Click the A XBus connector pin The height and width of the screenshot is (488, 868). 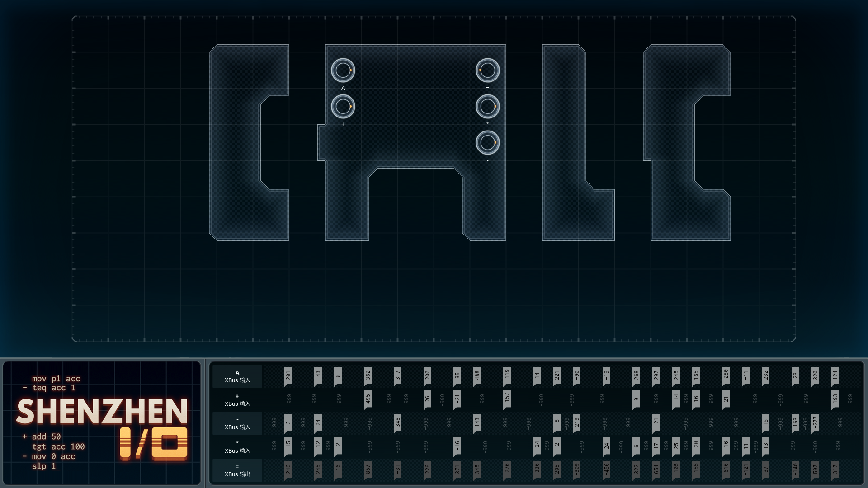coord(343,70)
